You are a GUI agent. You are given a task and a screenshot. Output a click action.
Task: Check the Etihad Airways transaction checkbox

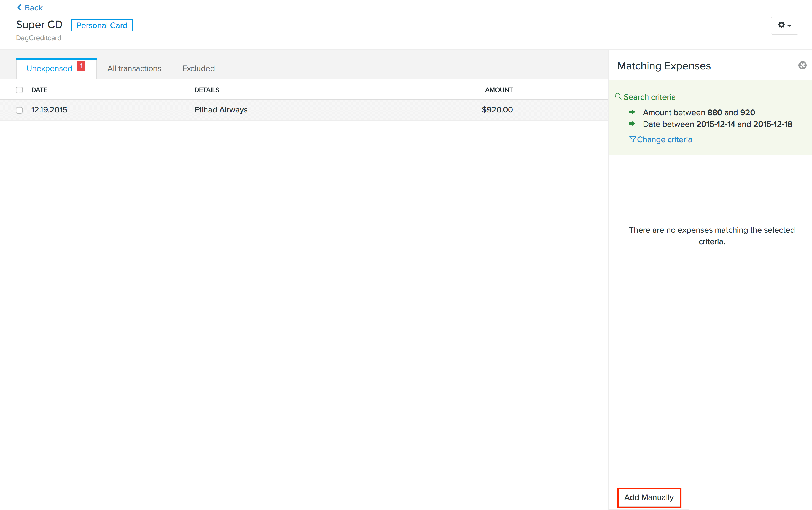(19, 110)
